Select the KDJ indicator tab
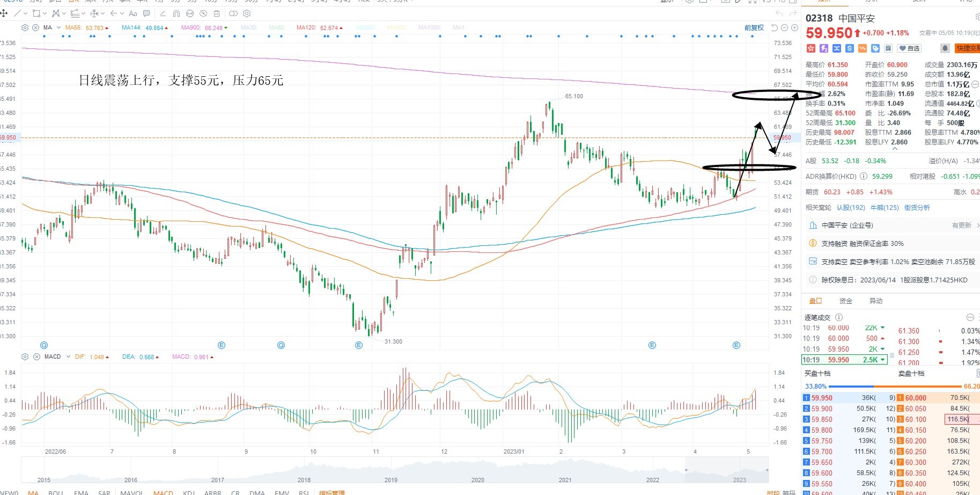 click(x=188, y=492)
